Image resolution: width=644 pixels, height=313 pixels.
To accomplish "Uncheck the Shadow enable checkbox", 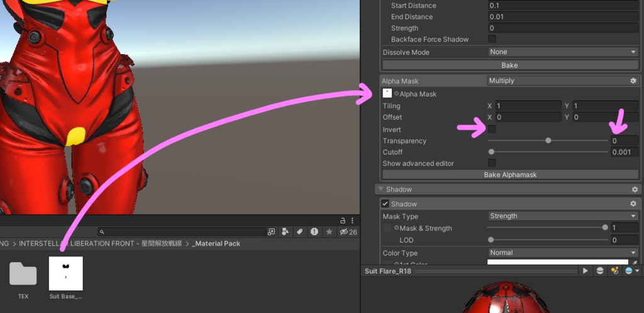I will [385, 203].
